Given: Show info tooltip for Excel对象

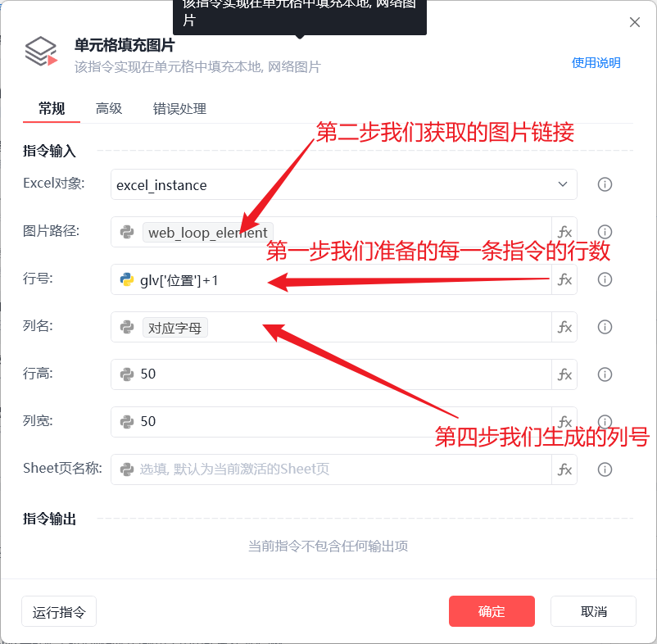Looking at the screenshot, I should (605, 184).
